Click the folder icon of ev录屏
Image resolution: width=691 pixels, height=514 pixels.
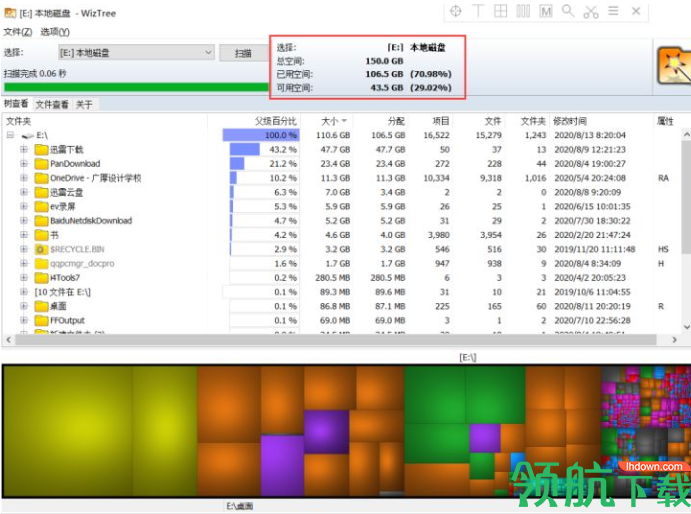click(41, 206)
